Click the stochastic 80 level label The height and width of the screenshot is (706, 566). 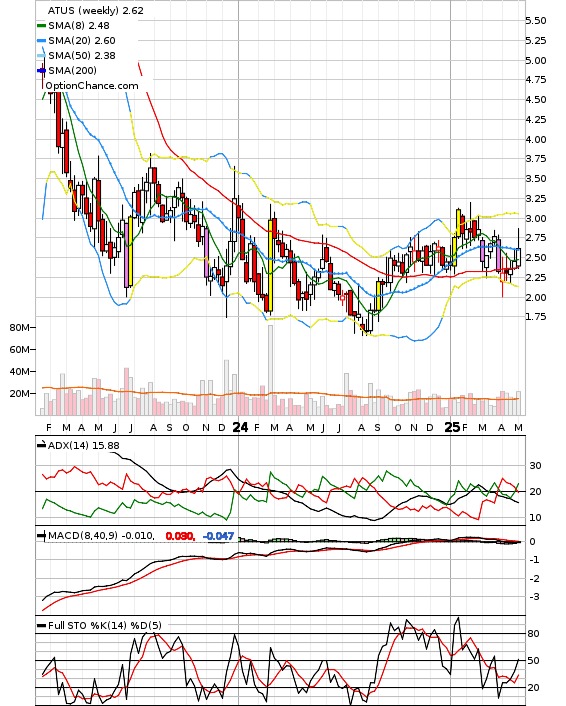tap(534, 634)
